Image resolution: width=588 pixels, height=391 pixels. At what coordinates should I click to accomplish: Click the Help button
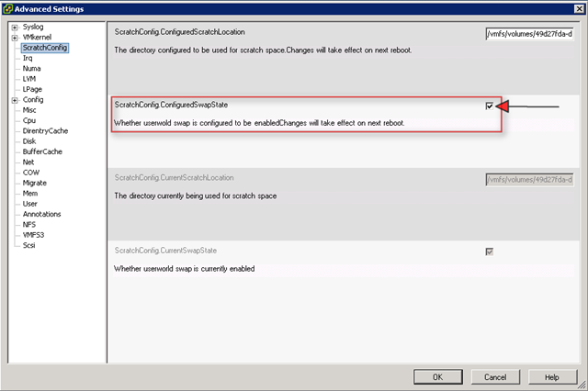(x=551, y=376)
